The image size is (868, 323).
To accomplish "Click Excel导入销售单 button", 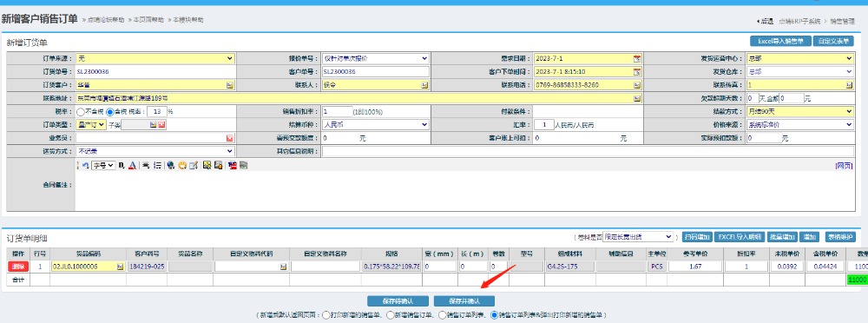I will click(x=780, y=41).
